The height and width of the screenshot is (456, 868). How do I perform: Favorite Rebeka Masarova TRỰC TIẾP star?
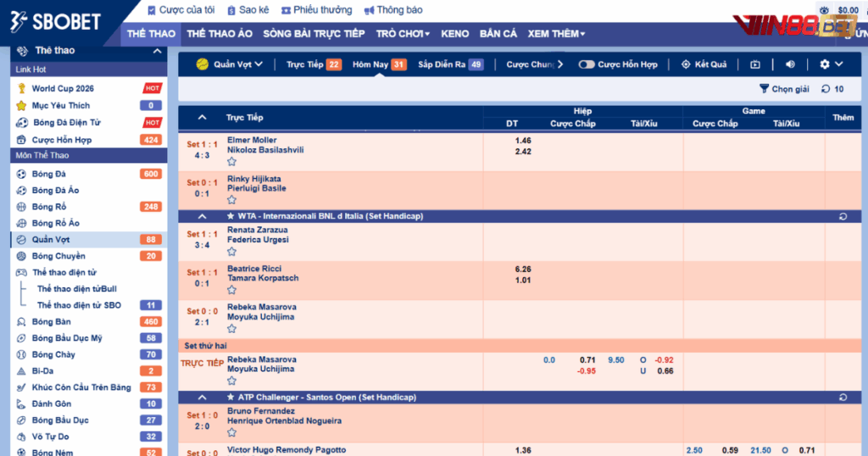(231, 381)
